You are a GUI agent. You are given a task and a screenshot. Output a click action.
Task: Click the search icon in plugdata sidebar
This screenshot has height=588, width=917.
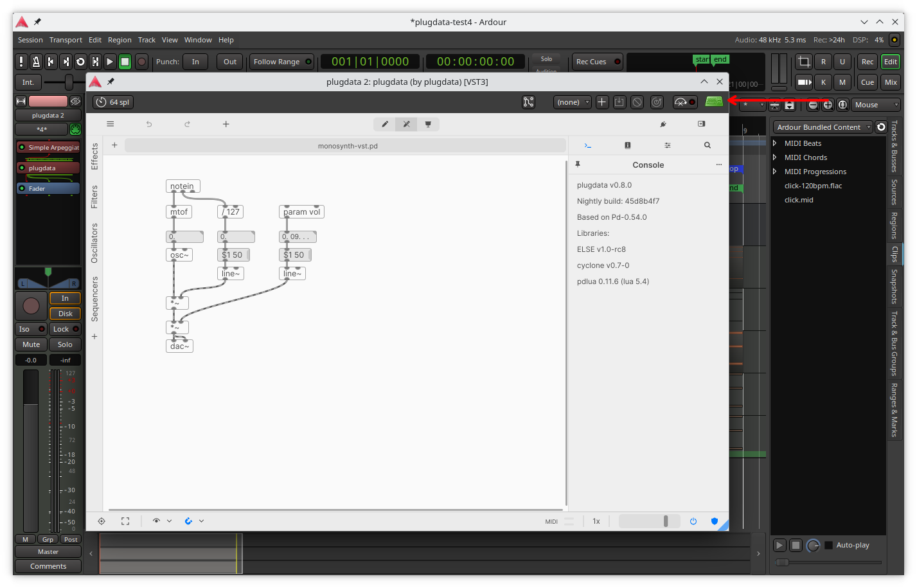(708, 145)
